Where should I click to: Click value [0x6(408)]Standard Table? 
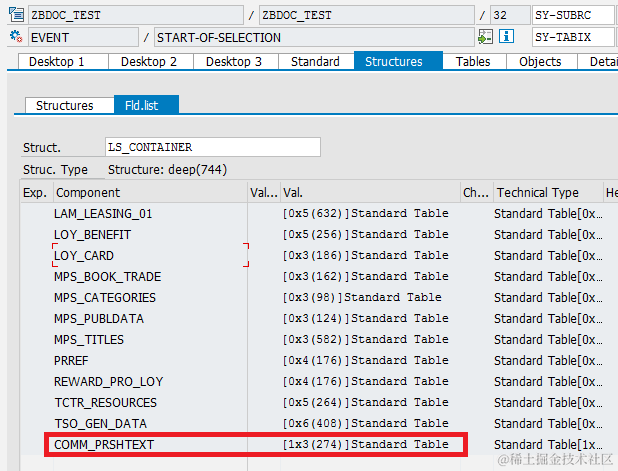366,423
